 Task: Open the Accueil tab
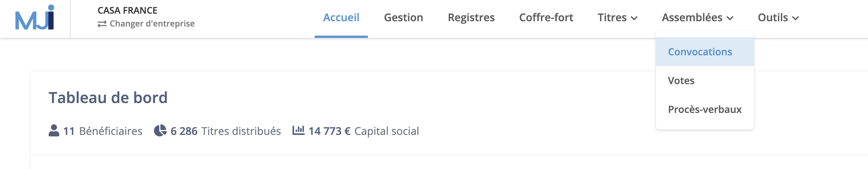click(x=341, y=17)
